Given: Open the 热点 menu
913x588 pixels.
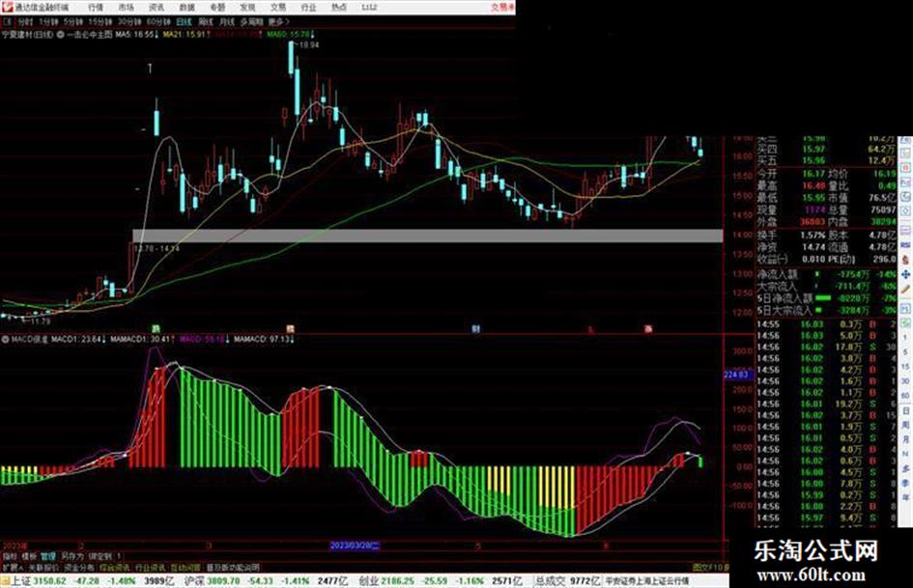Looking at the screenshot, I should [338, 8].
